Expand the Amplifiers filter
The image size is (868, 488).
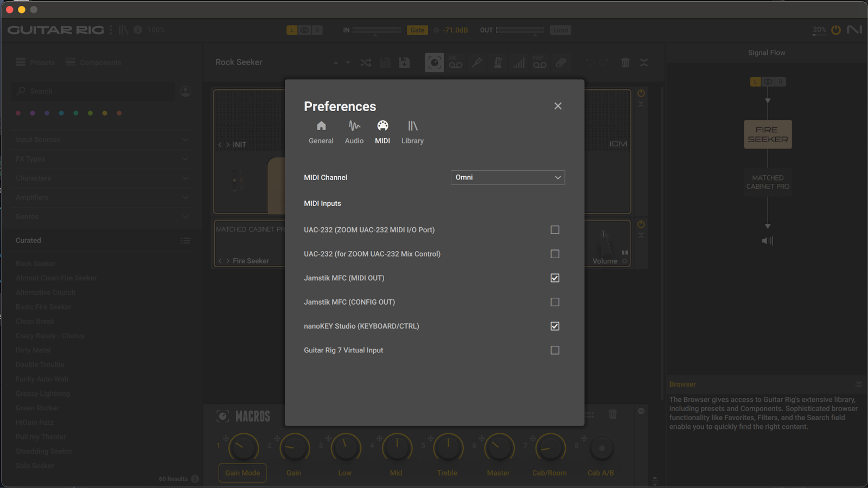[x=103, y=197]
